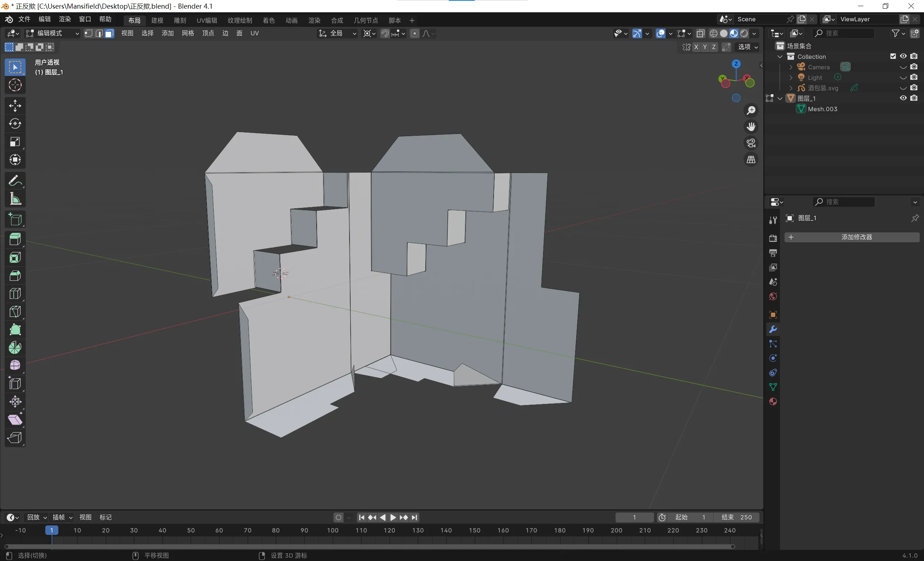Select the Move tool in toolbar

15,105
